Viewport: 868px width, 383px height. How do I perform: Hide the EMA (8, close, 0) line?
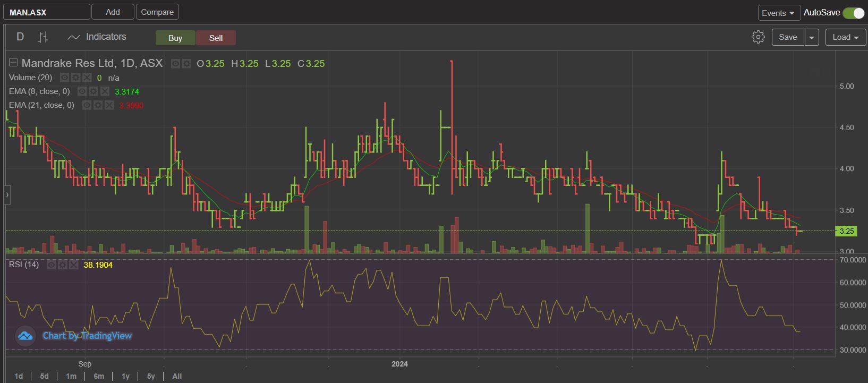tap(82, 91)
